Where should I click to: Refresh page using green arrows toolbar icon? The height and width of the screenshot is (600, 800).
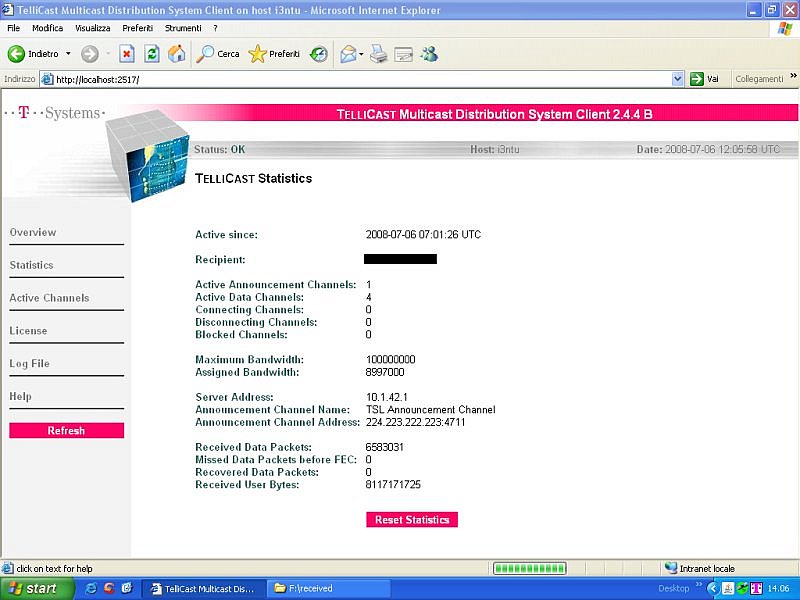point(152,54)
